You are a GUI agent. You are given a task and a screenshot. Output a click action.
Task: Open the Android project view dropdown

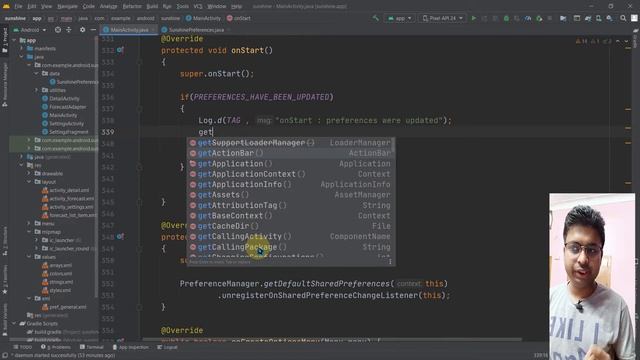[x=30, y=30]
